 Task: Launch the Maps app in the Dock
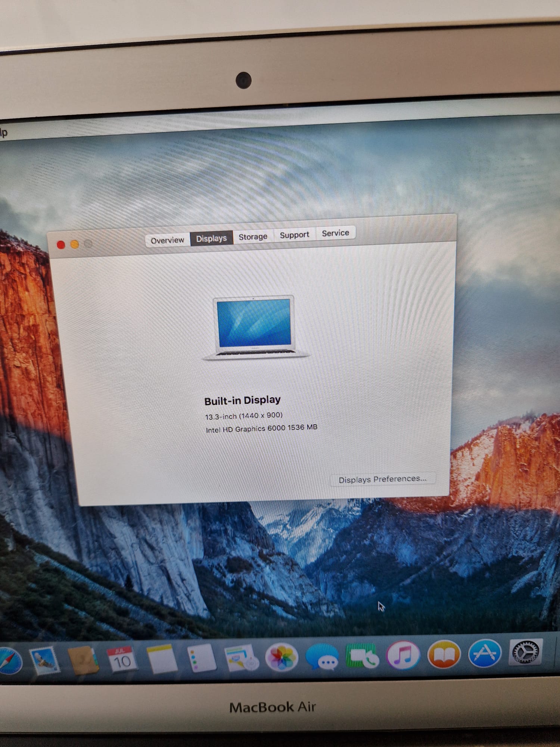pyautogui.click(x=242, y=658)
